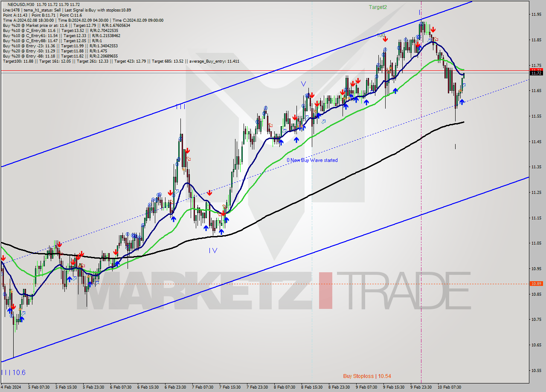Image resolution: width=546 pixels, height=392 pixels.
Task: Click the '9 Feb 23:30' time label
Action: (421, 387)
